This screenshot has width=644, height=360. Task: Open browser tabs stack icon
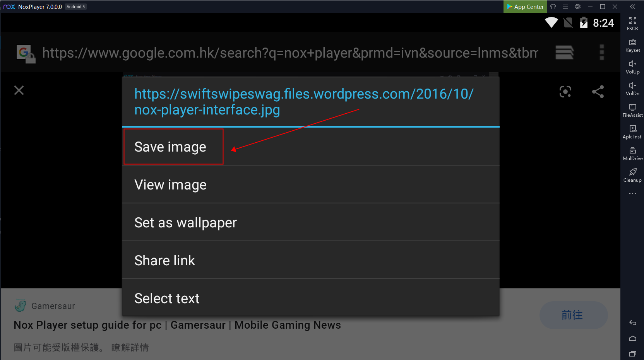565,52
